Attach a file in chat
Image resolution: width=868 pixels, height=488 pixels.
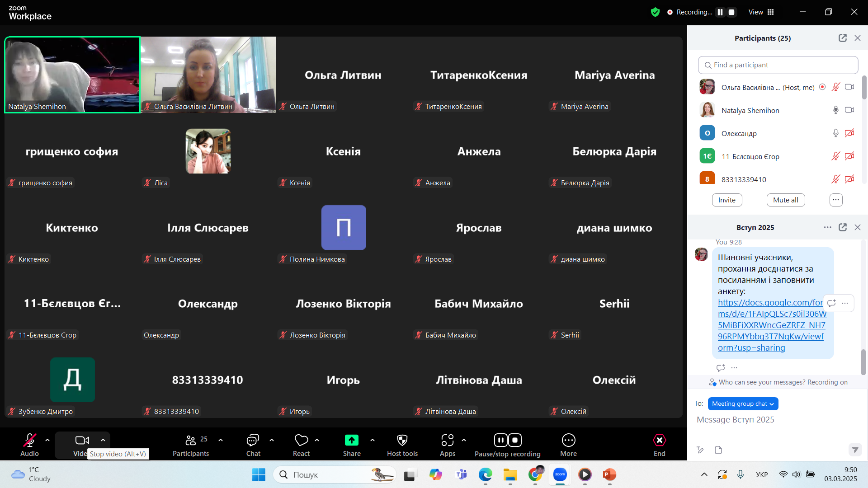click(x=718, y=450)
